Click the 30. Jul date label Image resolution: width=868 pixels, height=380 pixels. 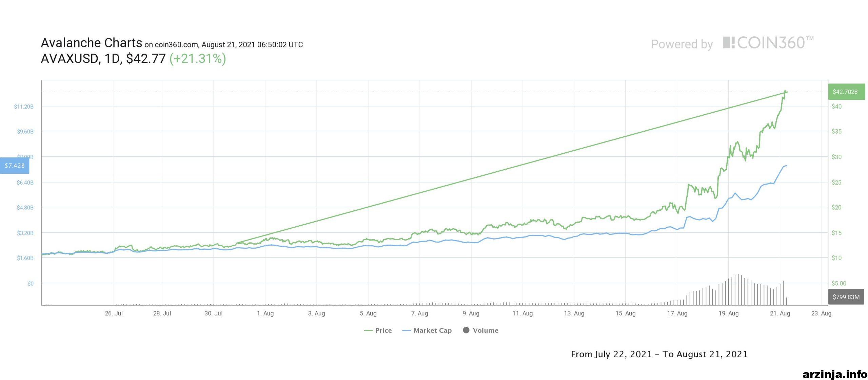214,313
